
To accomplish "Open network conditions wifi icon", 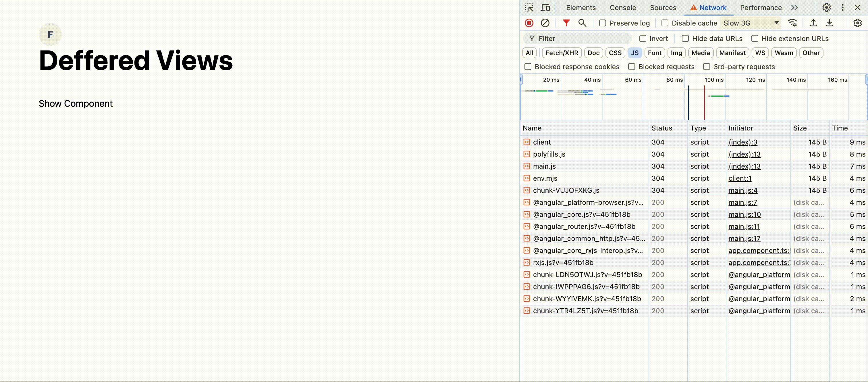I will pyautogui.click(x=792, y=23).
